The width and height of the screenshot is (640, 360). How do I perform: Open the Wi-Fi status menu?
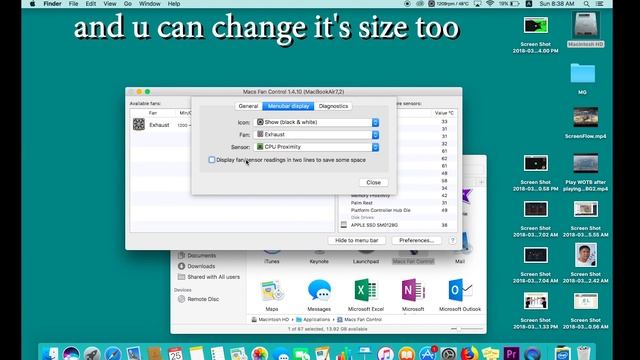point(490,4)
